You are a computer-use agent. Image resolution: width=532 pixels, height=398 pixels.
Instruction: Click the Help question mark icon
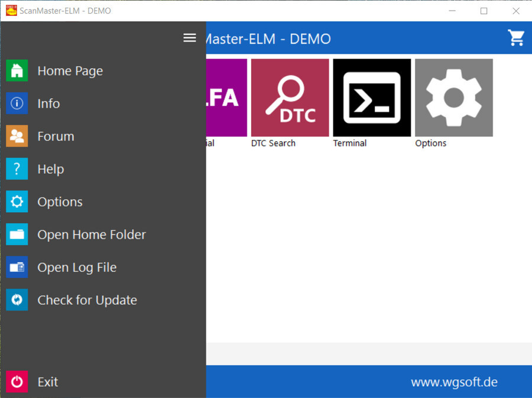(17, 168)
